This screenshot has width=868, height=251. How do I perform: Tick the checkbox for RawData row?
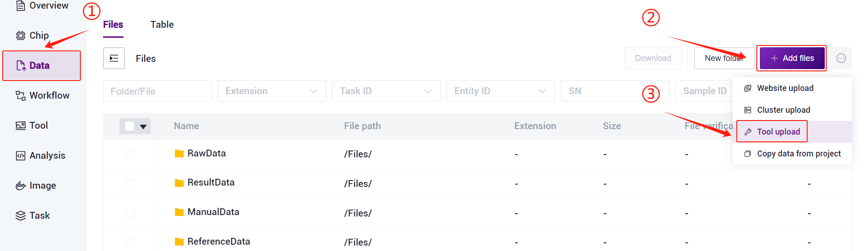(130, 154)
